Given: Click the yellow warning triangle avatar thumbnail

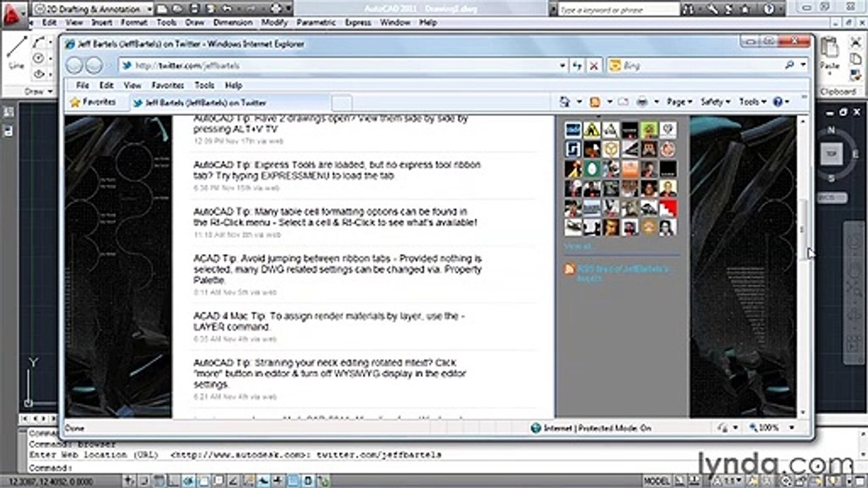Looking at the screenshot, I should [x=592, y=129].
